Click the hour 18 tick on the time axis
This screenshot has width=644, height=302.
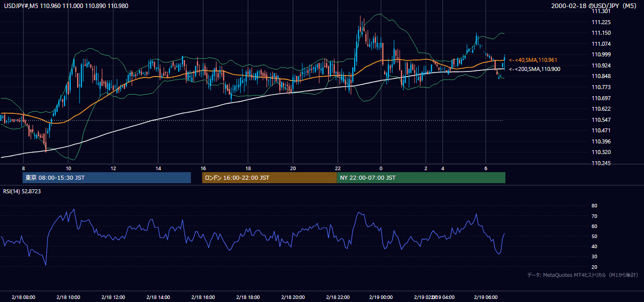[248, 168]
